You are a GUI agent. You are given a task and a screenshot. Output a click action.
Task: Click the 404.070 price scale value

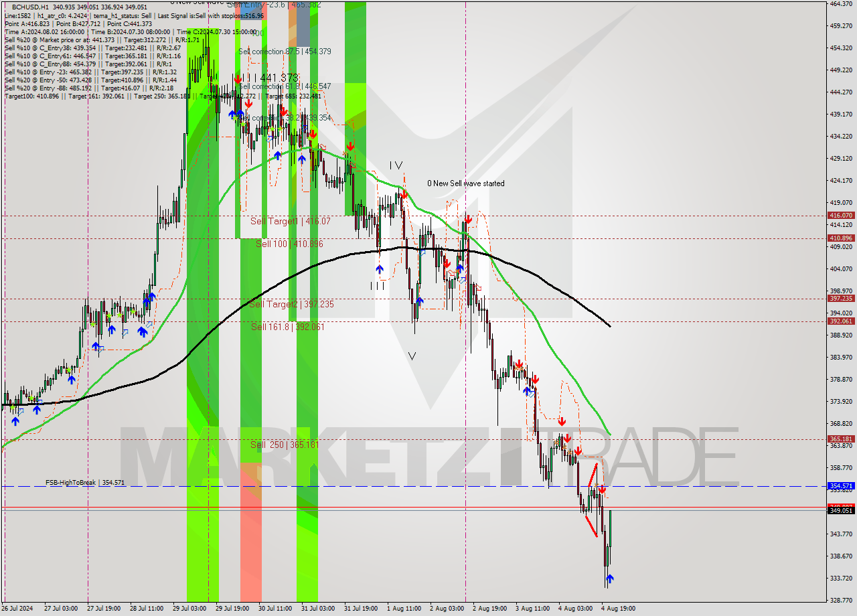point(840,268)
